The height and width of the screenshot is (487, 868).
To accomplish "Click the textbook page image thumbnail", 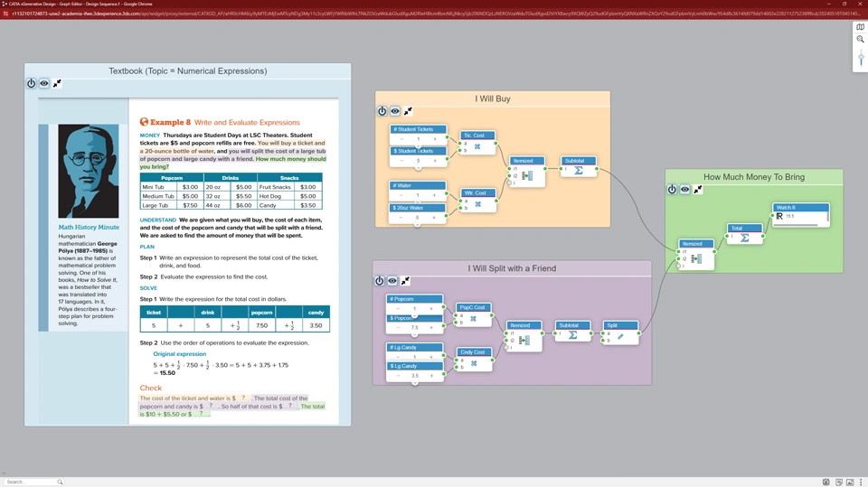I will pyautogui.click(x=188, y=261).
